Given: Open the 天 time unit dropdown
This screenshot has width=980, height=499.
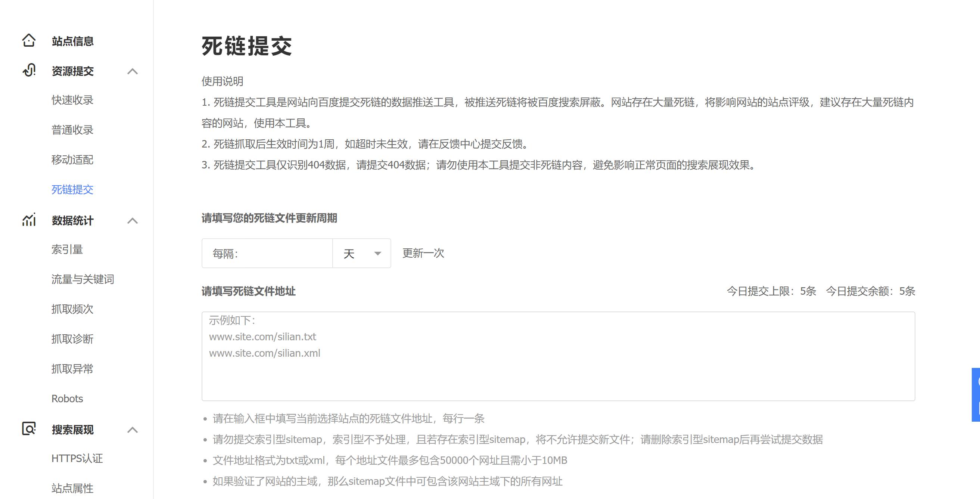Looking at the screenshot, I should tap(361, 253).
